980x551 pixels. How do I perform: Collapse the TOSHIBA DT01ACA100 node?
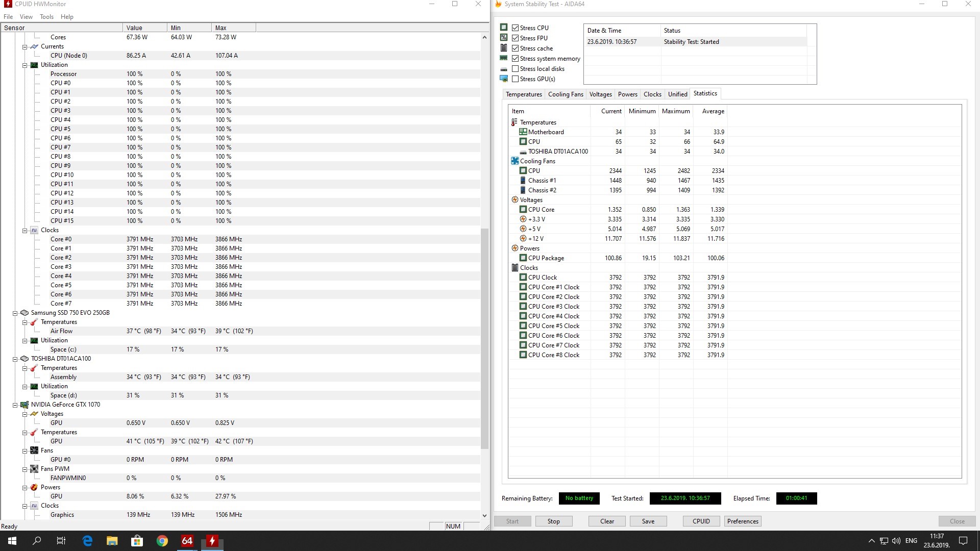15,359
